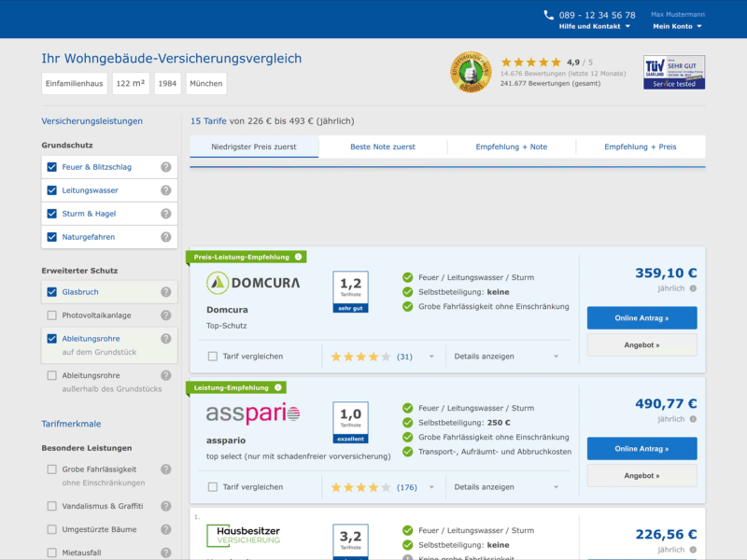Click the fourth star of Domcura's rating
747x560 pixels.
click(x=372, y=356)
